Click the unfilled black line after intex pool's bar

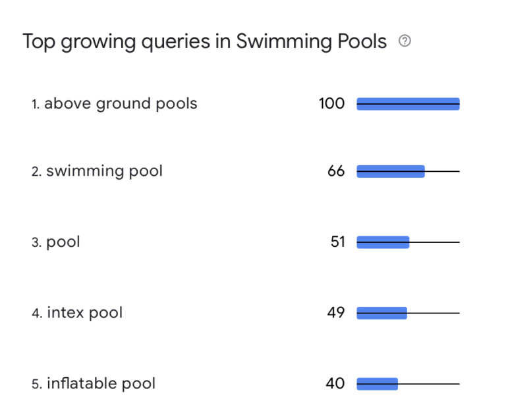434,313
